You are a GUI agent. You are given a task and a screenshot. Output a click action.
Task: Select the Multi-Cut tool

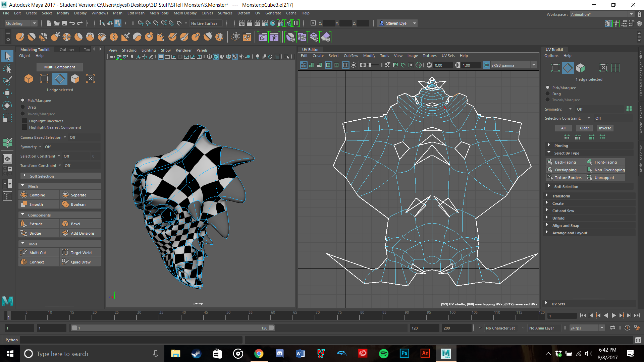(39, 253)
